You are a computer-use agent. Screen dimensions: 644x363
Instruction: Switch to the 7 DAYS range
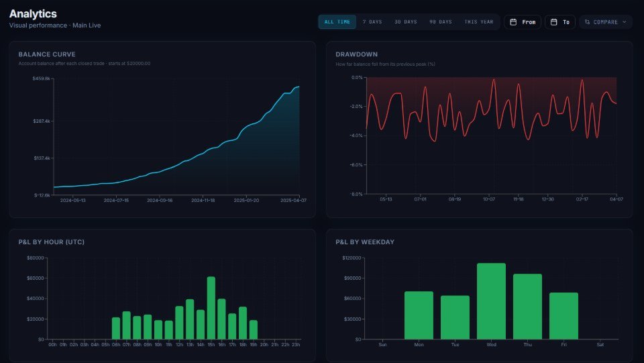[372, 21]
